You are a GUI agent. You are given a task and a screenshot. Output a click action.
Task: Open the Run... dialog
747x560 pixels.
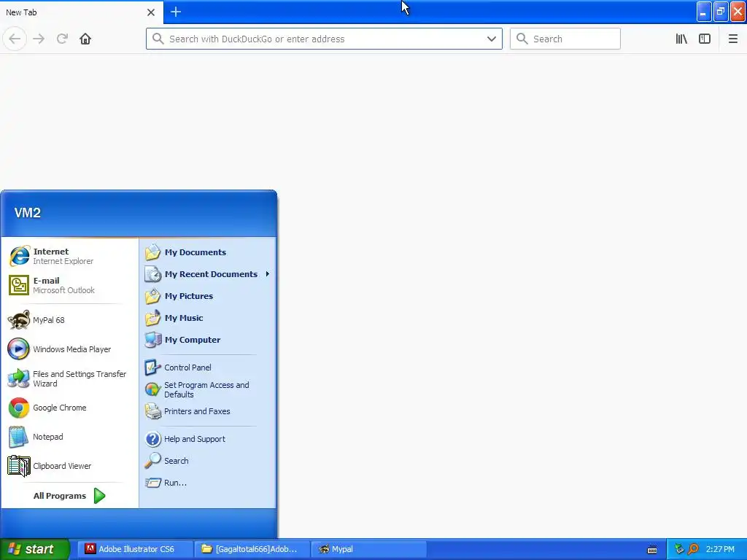pos(208,483)
